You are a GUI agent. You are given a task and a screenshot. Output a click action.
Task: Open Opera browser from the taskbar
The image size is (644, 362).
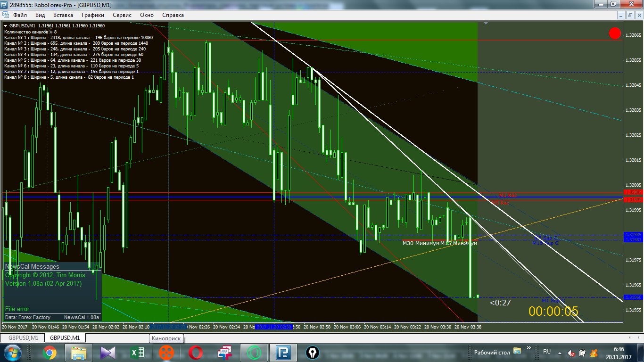click(x=195, y=352)
